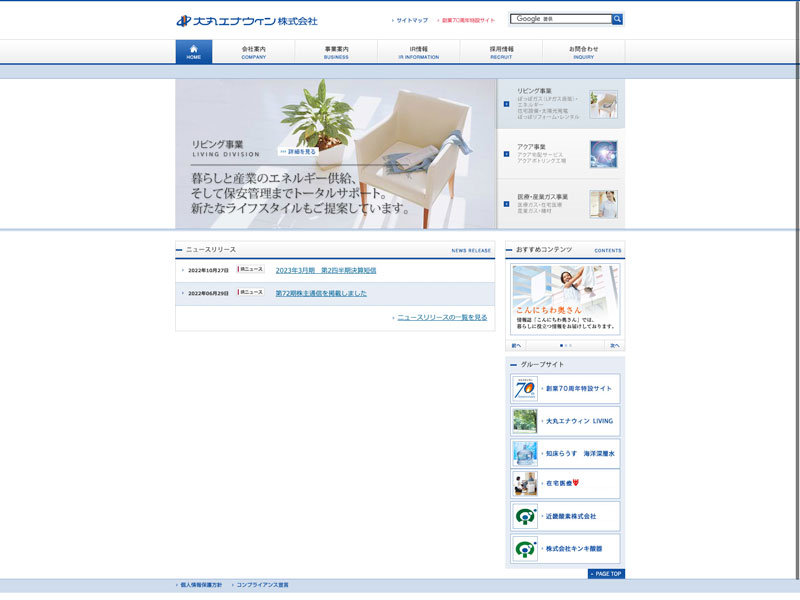The height and width of the screenshot is (600, 800).
Task: Click into the Google search field
Action: pos(560,19)
